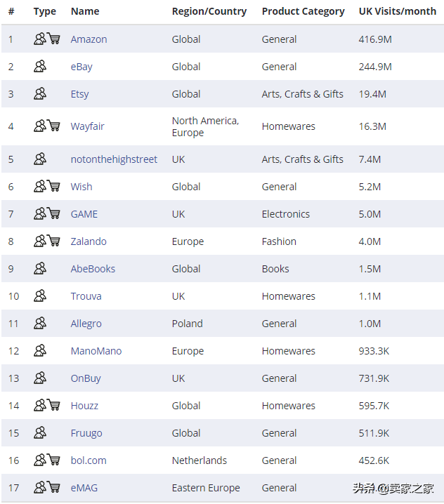
Task: Click the Region/Country column header
Action: click(x=209, y=11)
